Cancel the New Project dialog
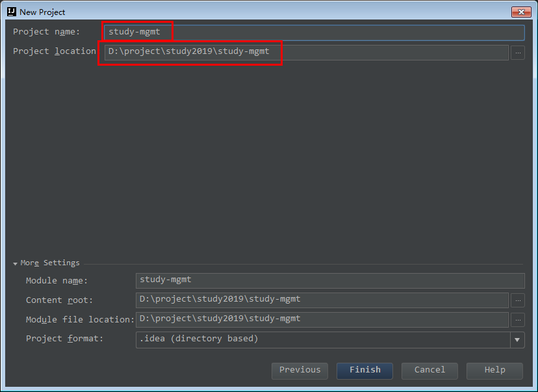Image resolution: width=538 pixels, height=392 pixels. point(429,371)
